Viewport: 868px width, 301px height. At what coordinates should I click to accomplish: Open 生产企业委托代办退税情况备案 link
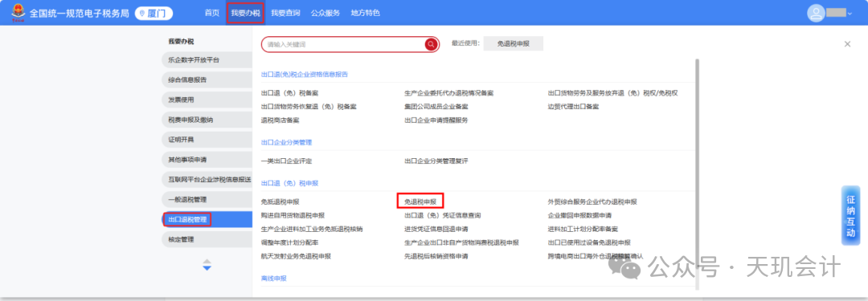point(449,93)
